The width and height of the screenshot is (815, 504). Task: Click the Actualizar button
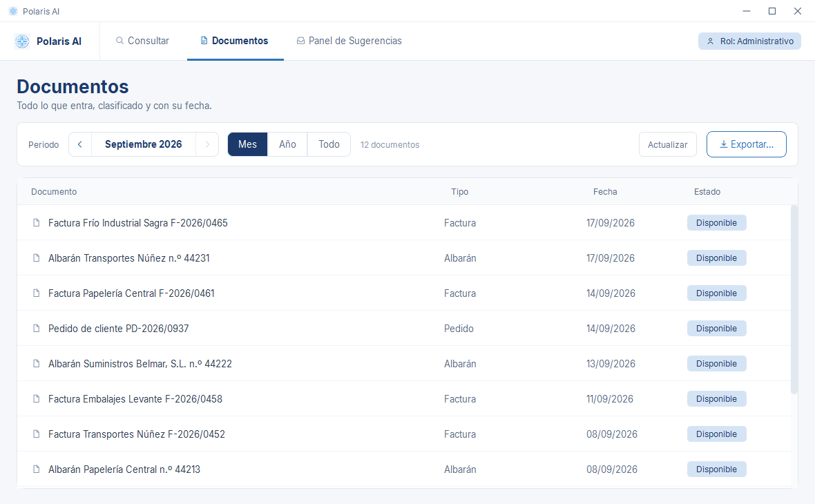[667, 144]
